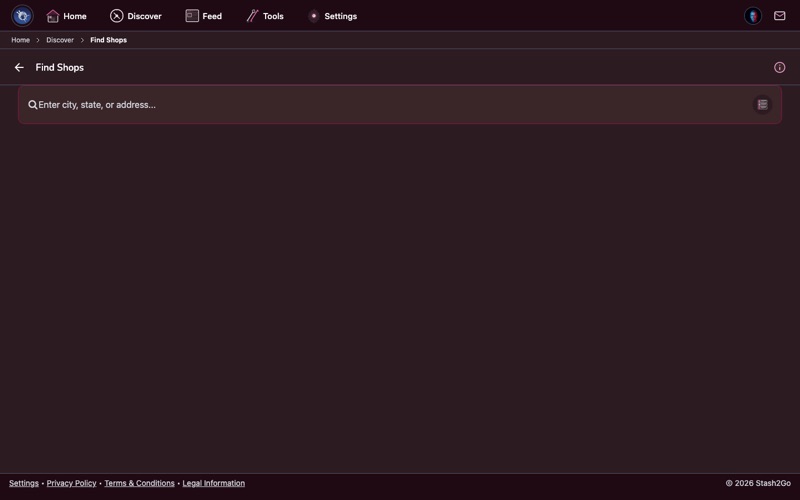This screenshot has height=500, width=800.
Task: Open the Discover section in the navigation bar
Action: point(135,16)
